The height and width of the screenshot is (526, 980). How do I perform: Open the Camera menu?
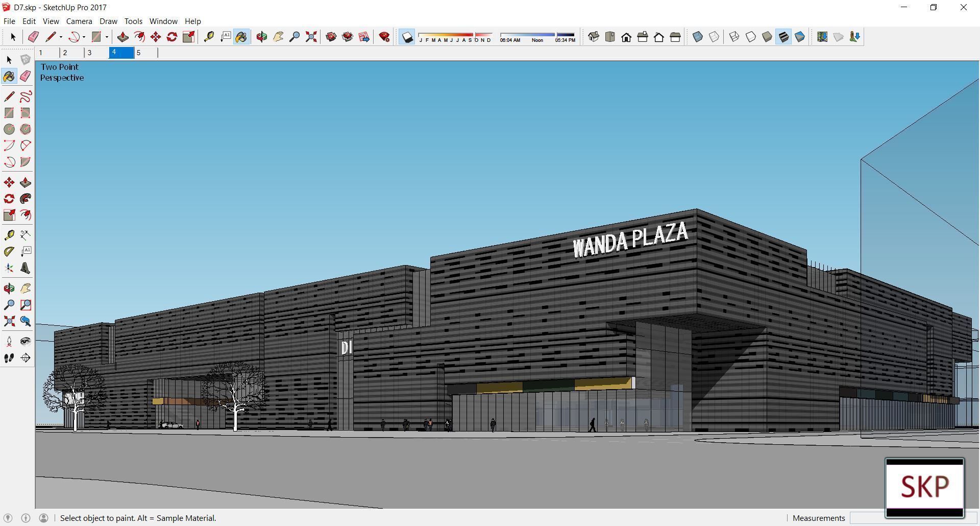point(79,21)
